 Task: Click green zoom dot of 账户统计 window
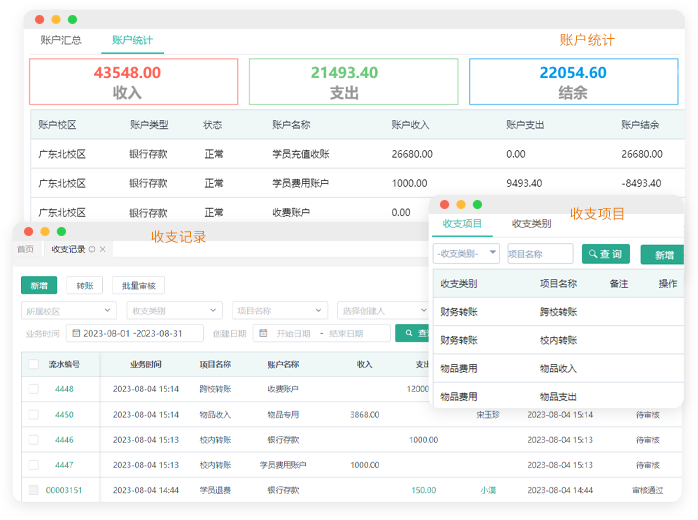click(73, 20)
